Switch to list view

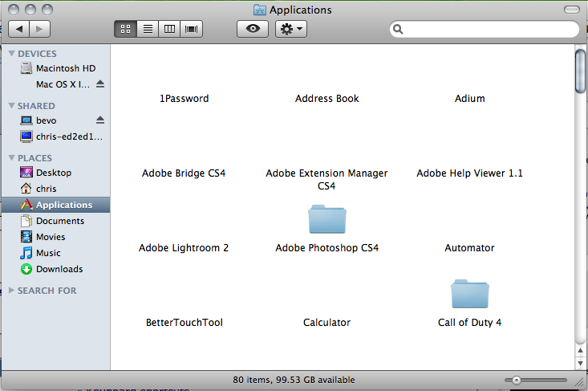coord(148,29)
